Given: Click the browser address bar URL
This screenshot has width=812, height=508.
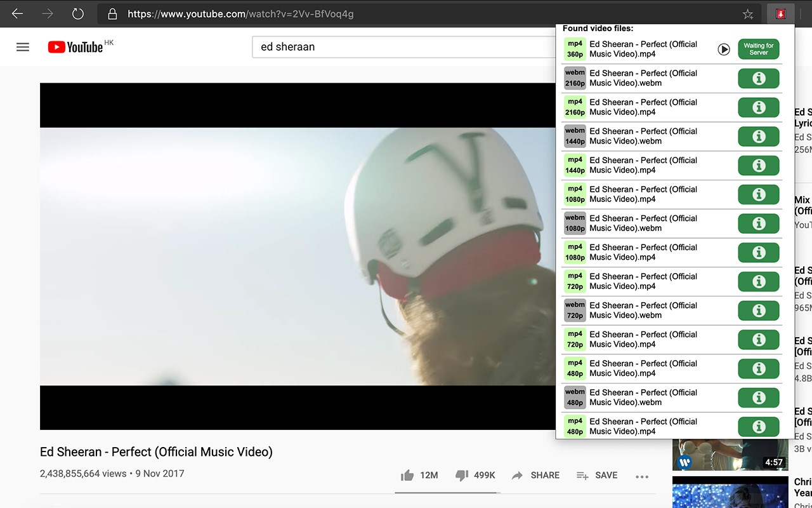Looking at the screenshot, I should click(x=241, y=13).
